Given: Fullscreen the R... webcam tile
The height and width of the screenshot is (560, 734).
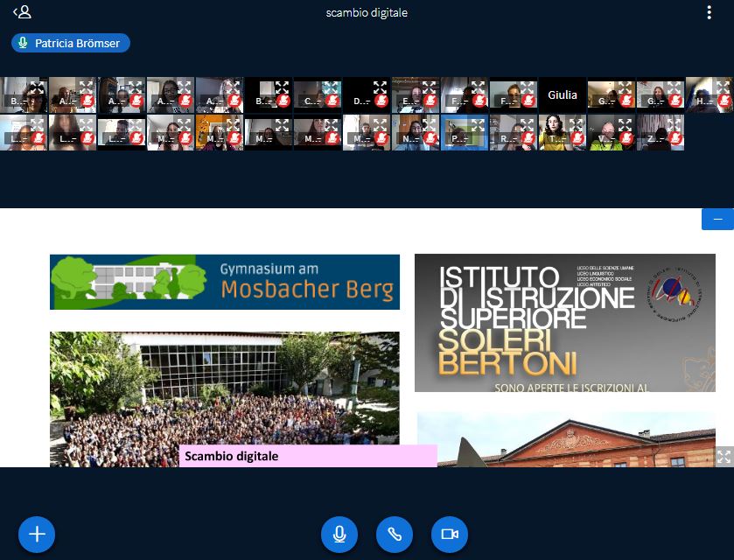Looking at the screenshot, I should tap(527, 124).
